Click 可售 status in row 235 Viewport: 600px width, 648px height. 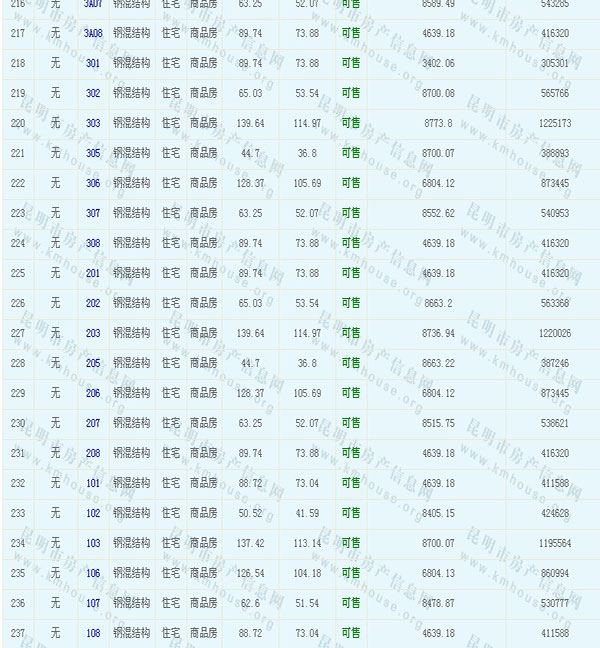point(351,573)
